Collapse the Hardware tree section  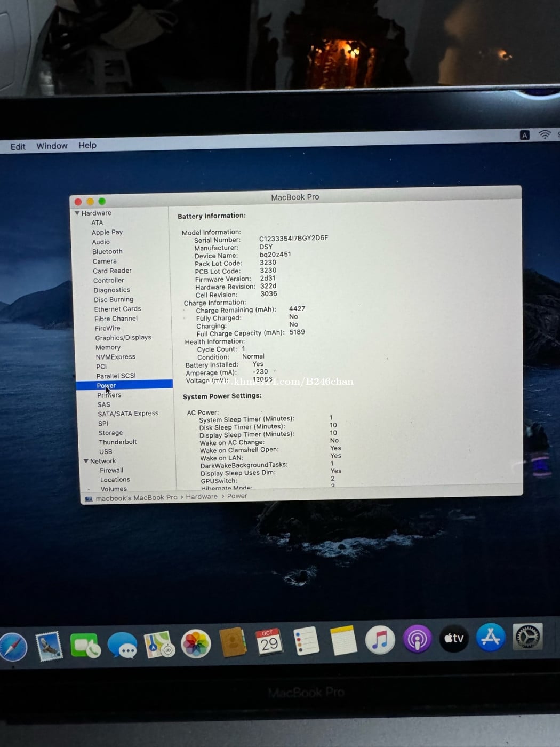(x=77, y=213)
